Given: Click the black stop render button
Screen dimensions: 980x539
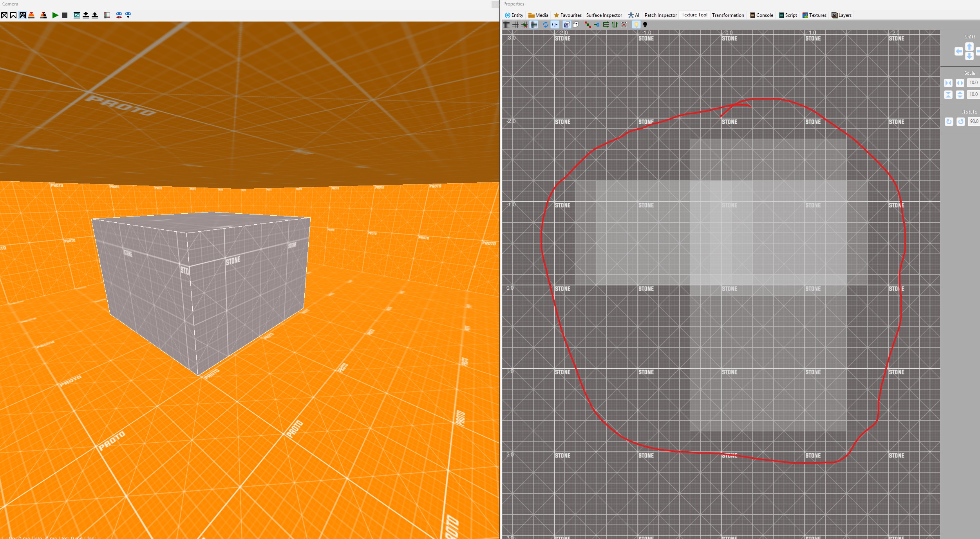Looking at the screenshot, I should tap(65, 15).
